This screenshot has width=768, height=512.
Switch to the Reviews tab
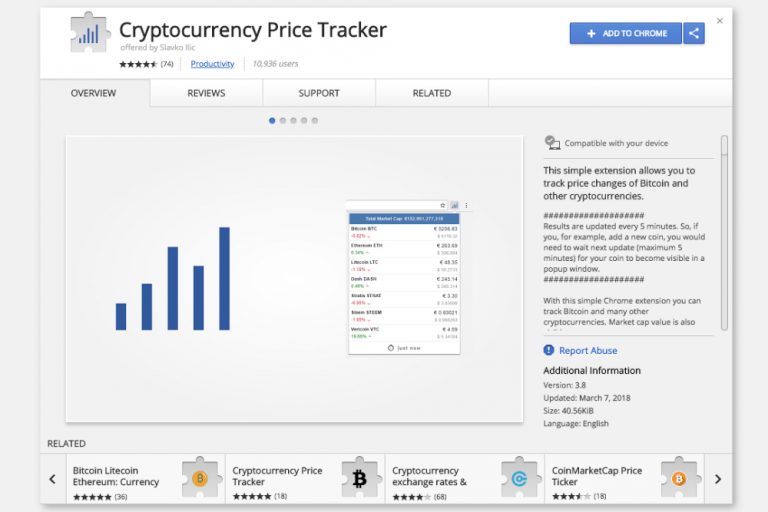206,93
